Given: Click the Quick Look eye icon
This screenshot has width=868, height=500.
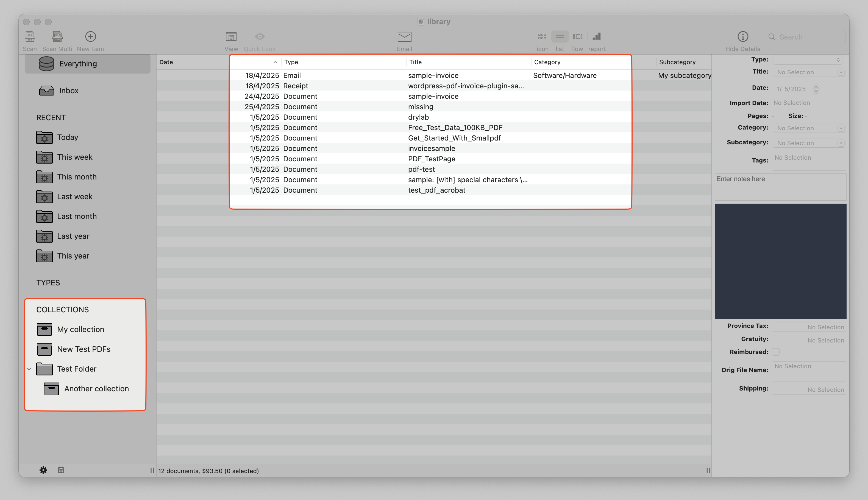Looking at the screenshot, I should [x=259, y=36].
